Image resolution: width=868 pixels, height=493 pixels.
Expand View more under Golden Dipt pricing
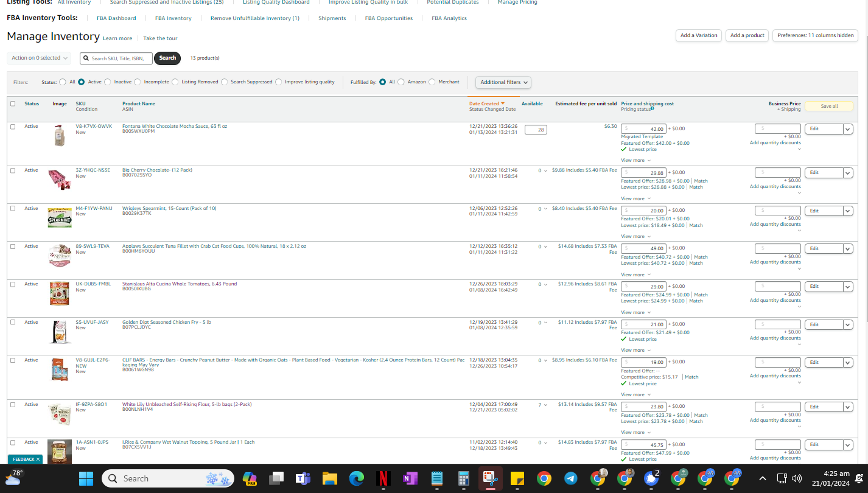(x=635, y=350)
